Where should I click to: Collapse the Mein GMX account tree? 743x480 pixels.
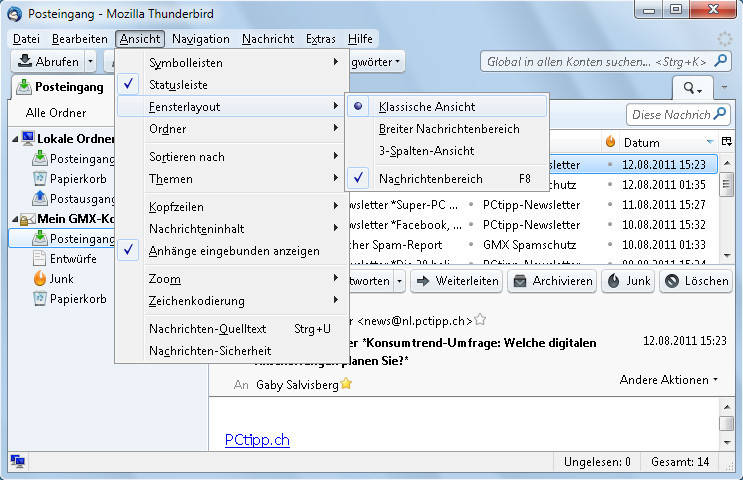coord(15,219)
